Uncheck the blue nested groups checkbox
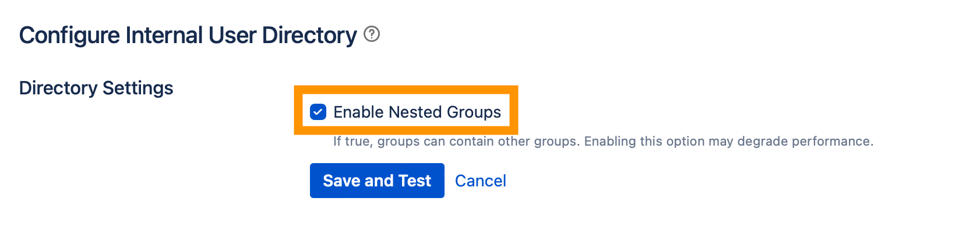This screenshot has height=247, width=980. (318, 112)
